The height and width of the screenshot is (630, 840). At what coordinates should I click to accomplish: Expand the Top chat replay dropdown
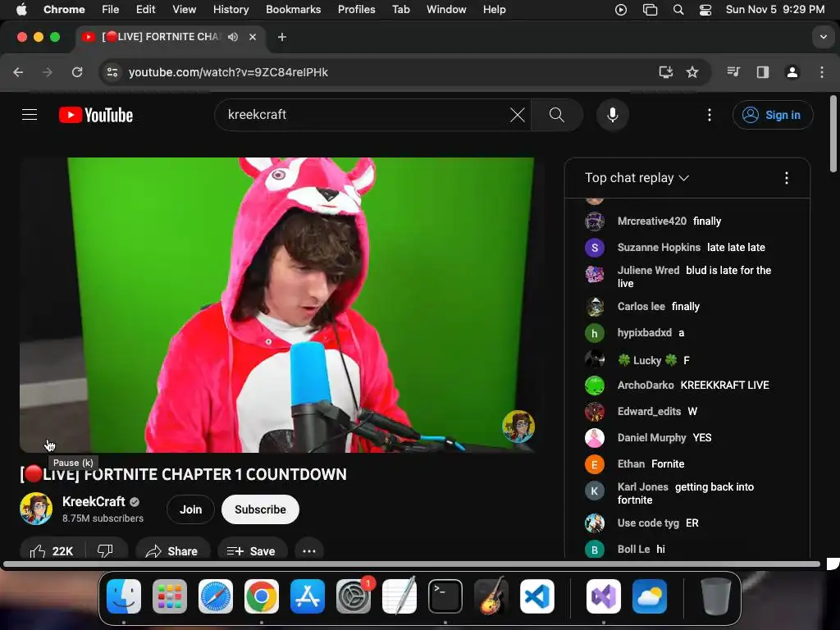tap(637, 178)
